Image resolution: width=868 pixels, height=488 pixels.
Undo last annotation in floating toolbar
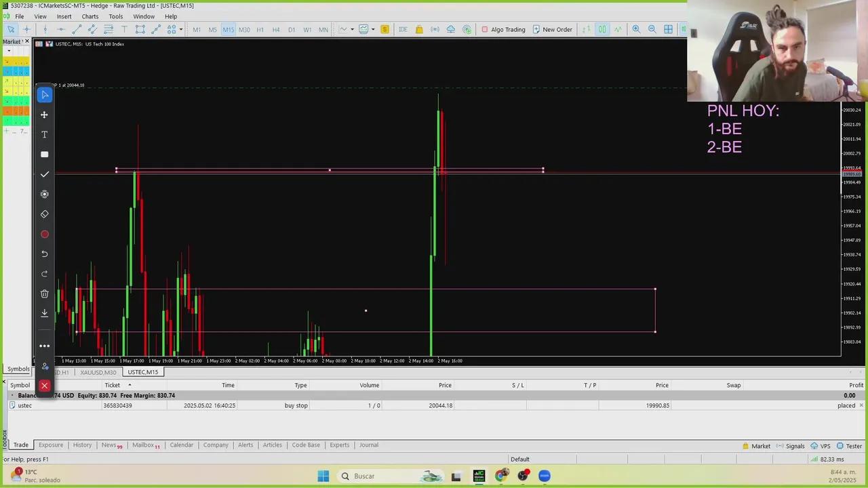[x=45, y=253]
